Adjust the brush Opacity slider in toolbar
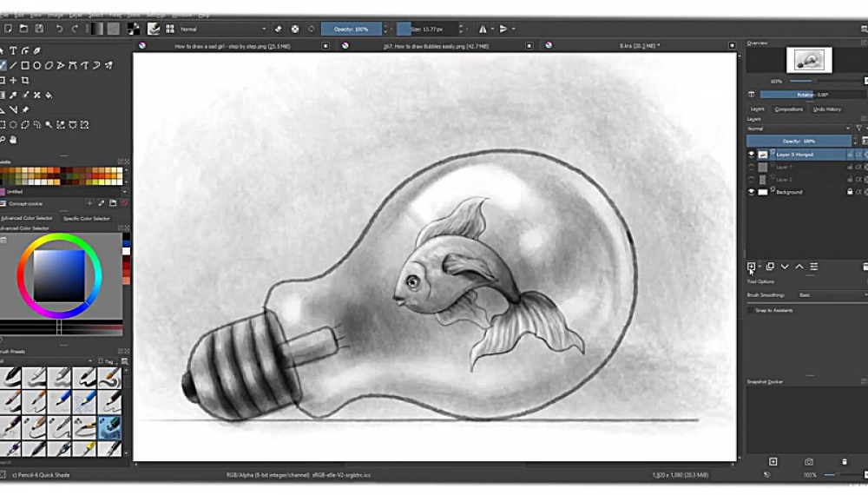Viewport: 868px width, 495px height. pos(351,29)
